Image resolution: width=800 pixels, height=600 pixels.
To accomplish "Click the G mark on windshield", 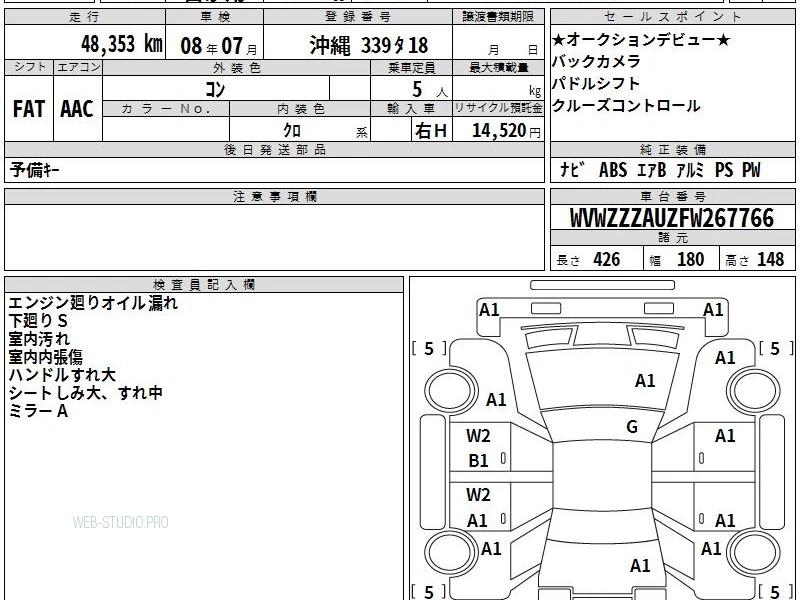I will (x=632, y=427).
